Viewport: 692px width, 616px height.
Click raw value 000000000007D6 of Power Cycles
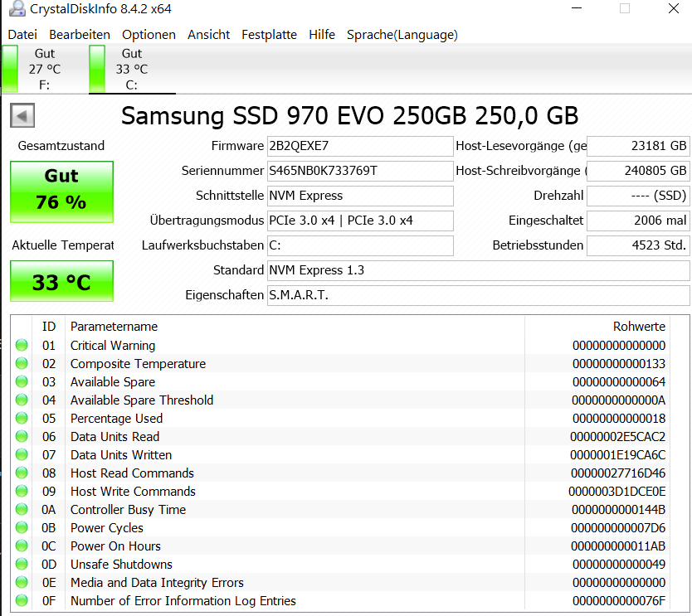click(x=618, y=527)
